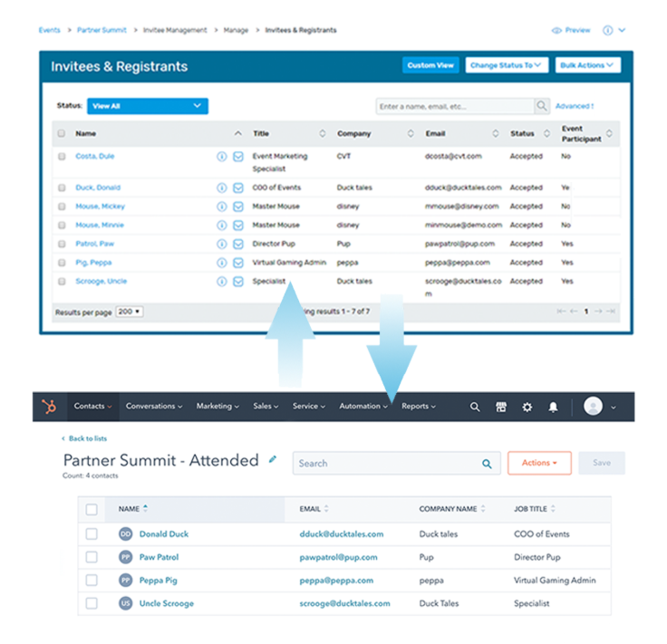
Task: Open the HubSpot marketplace icon
Action: point(501,408)
